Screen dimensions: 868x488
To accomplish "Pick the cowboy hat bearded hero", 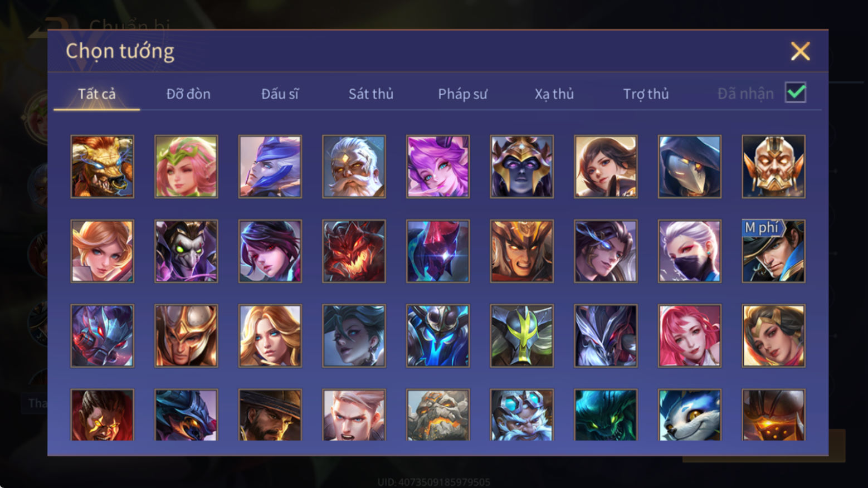I will tap(270, 415).
